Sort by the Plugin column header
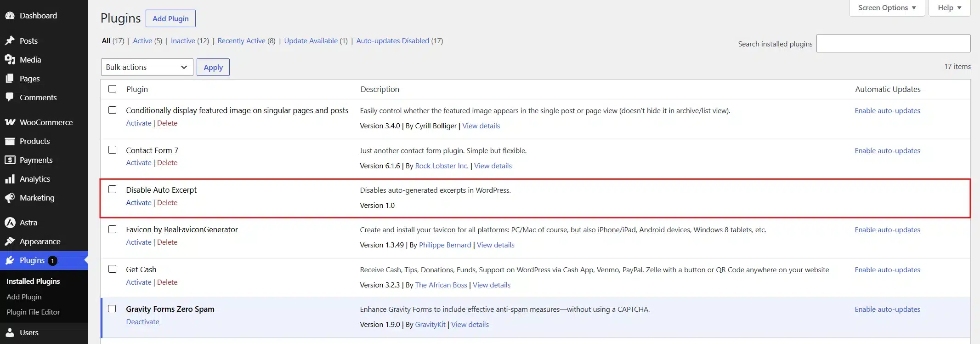 pos(137,89)
